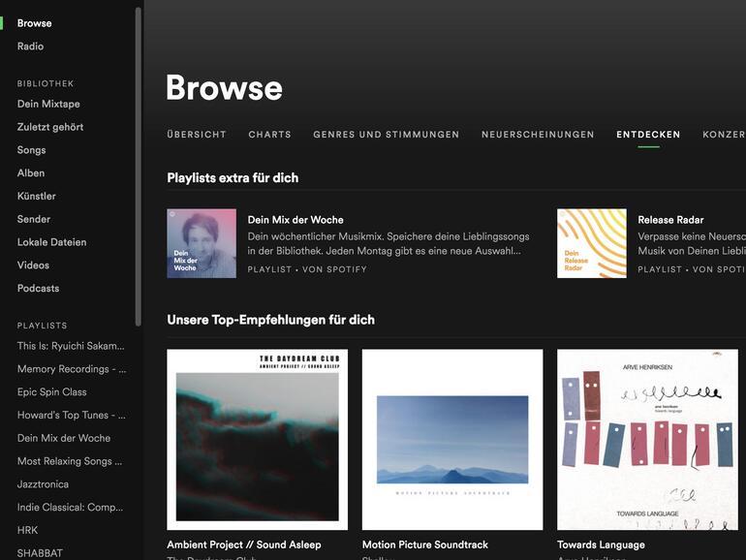Open Dein Mix der Woche title link

tap(295, 220)
